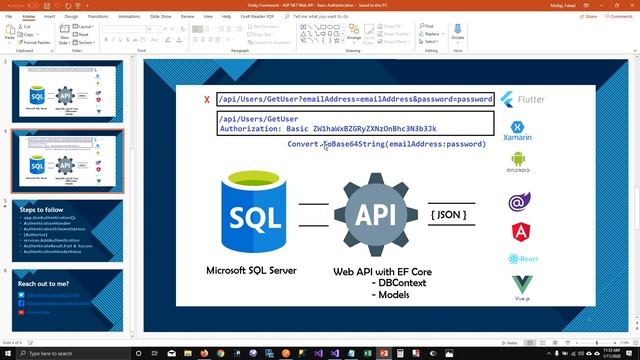Click the Vue.js logo on the slide
This screenshot has width=640, height=360.
[522, 288]
